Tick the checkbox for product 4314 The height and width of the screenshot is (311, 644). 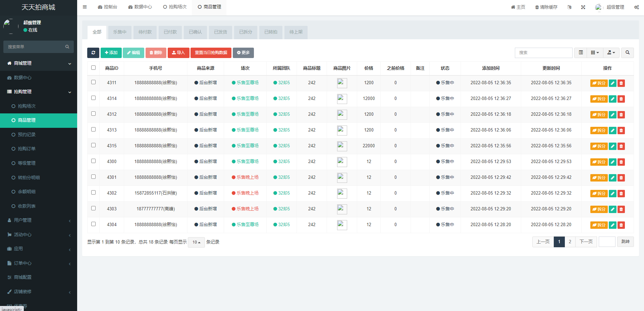coord(94,98)
